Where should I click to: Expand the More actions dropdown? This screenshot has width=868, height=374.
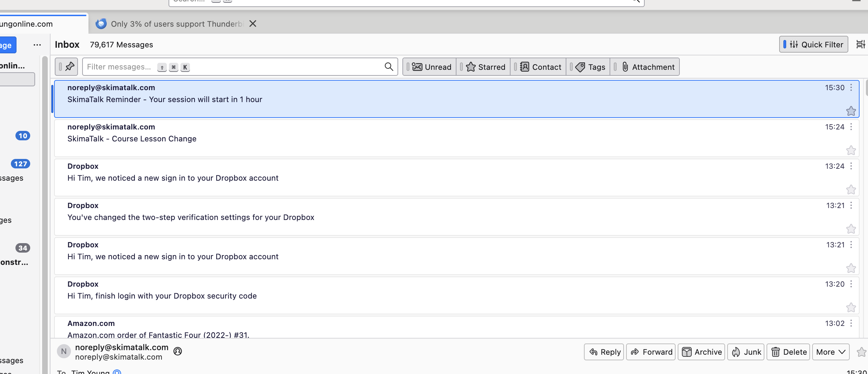click(x=831, y=352)
